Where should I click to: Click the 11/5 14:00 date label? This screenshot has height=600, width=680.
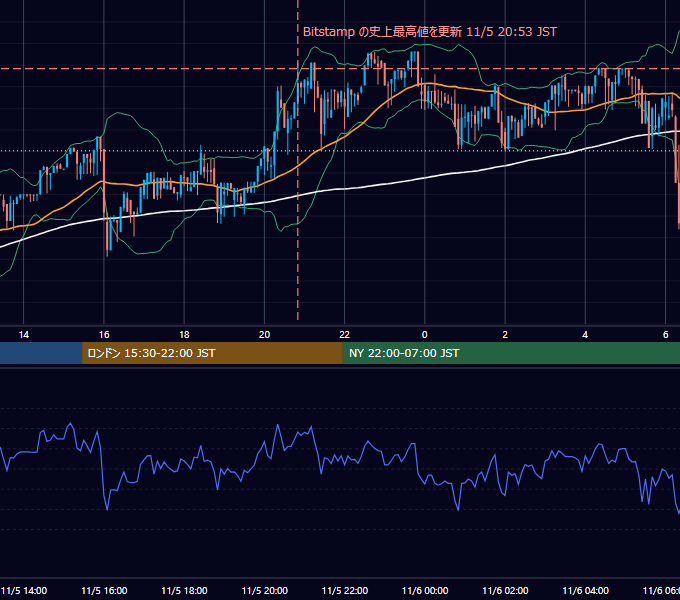(24, 590)
